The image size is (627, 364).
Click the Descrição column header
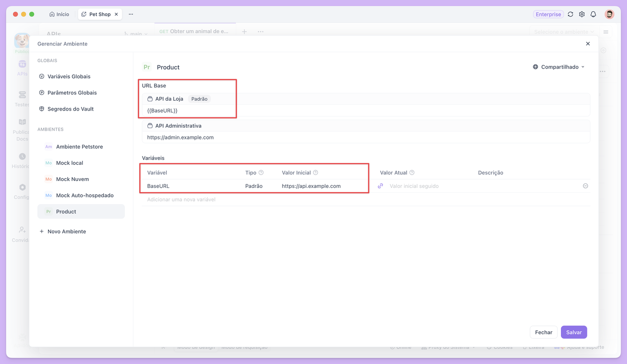(490, 173)
